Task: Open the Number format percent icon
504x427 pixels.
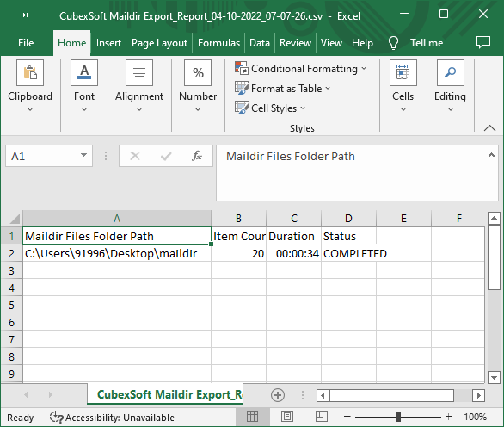Action: (x=198, y=72)
